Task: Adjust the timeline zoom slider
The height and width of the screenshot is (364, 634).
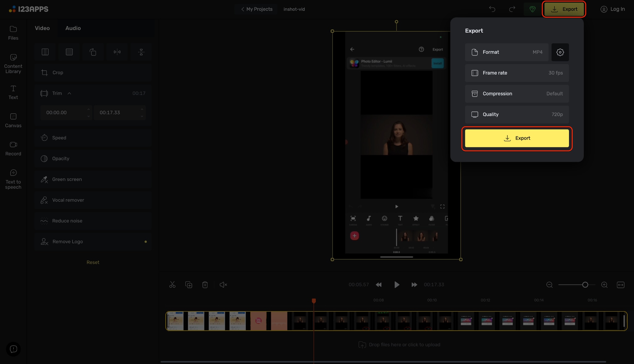Action: (x=585, y=284)
